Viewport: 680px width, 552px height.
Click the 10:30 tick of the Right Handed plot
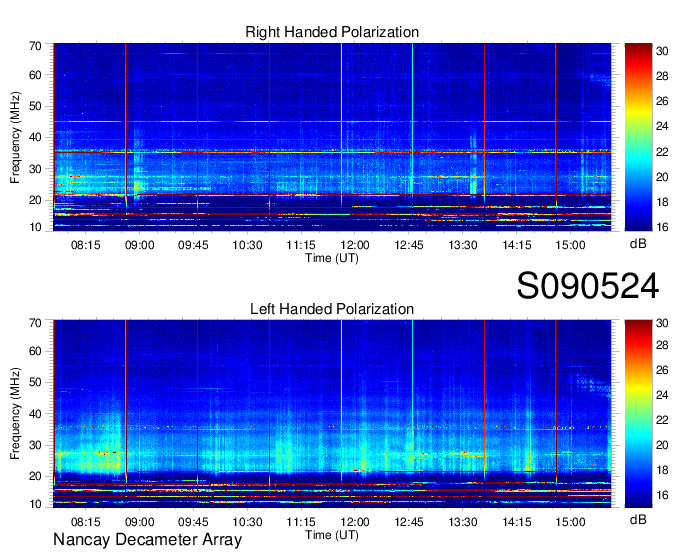coord(247,245)
